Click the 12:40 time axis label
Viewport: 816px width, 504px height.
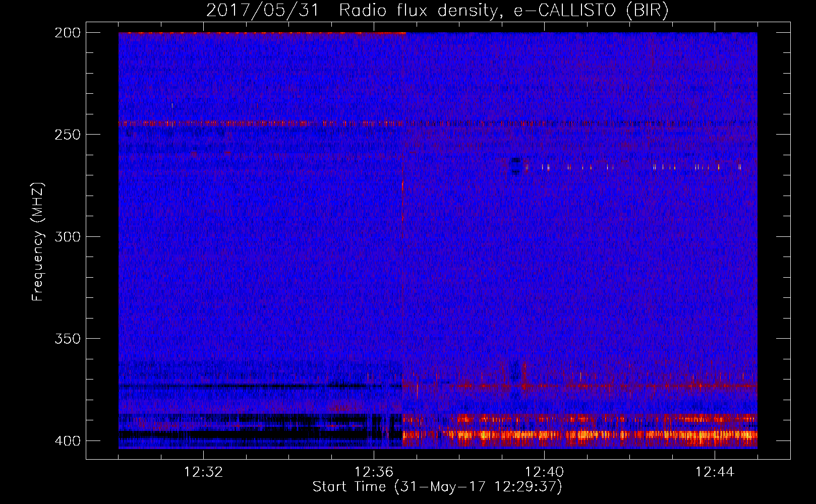544,472
